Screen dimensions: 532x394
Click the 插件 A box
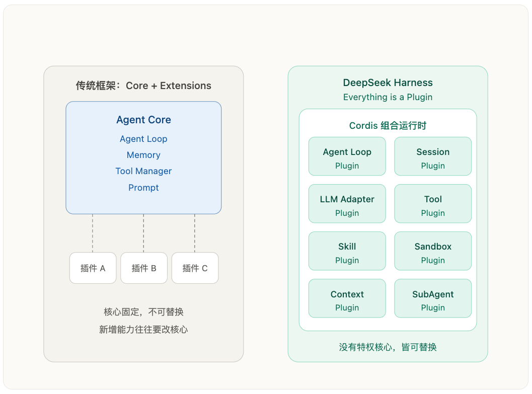pos(93,268)
